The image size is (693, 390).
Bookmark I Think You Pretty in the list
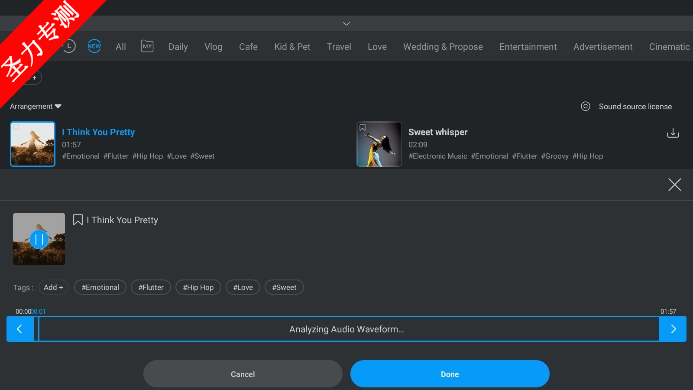[16, 128]
